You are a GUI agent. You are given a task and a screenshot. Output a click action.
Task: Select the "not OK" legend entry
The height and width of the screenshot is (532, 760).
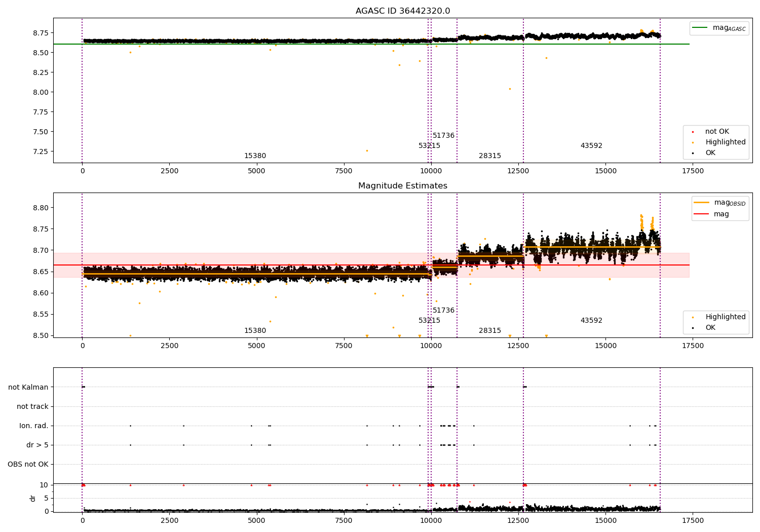coord(717,132)
